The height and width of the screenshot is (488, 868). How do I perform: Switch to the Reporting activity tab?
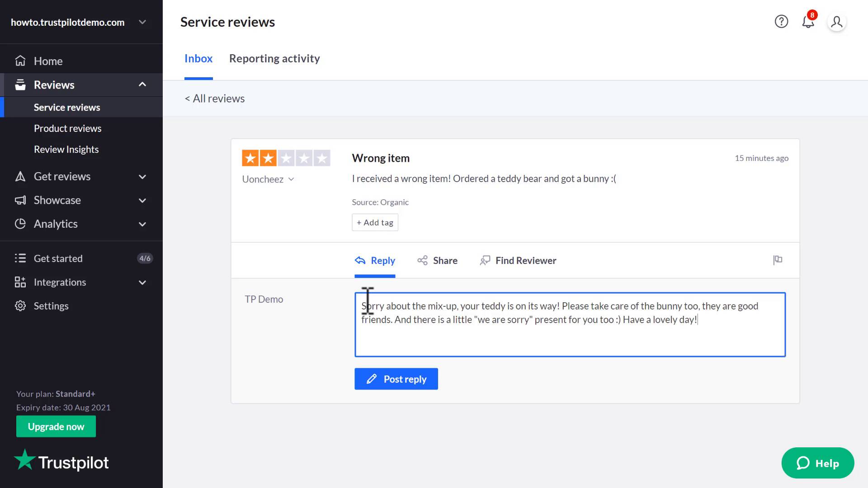click(x=274, y=59)
